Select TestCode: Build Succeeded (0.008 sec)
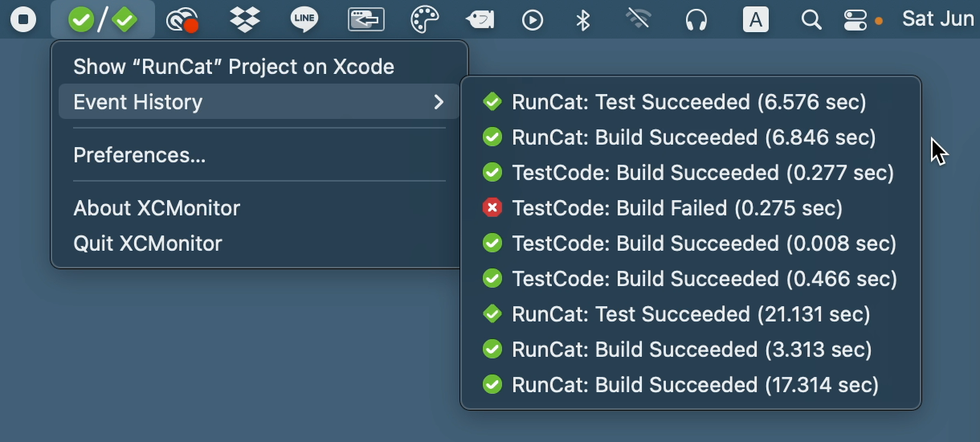The image size is (980, 442). [691, 244]
